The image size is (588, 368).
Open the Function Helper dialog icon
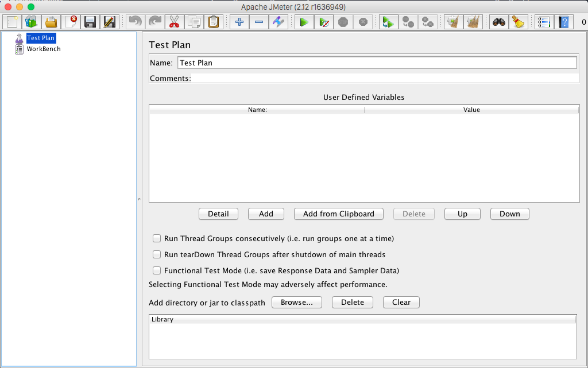click(x=544, y=22)
